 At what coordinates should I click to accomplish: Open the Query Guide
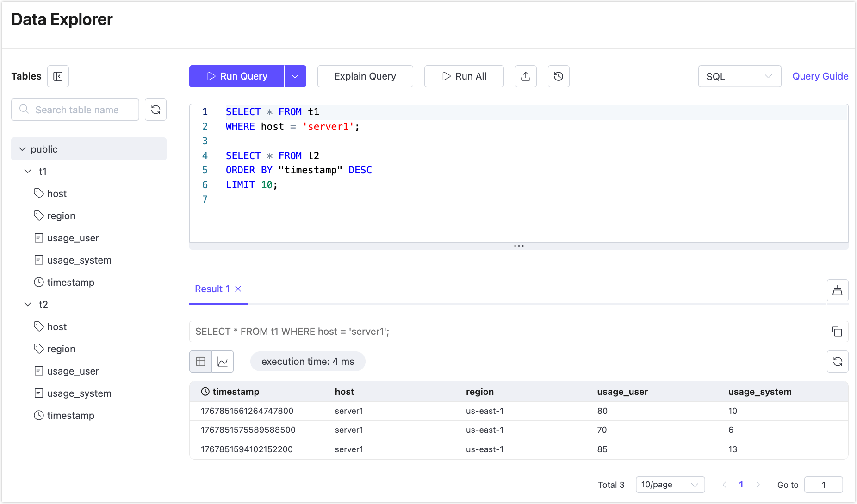(x=820, y=76)
